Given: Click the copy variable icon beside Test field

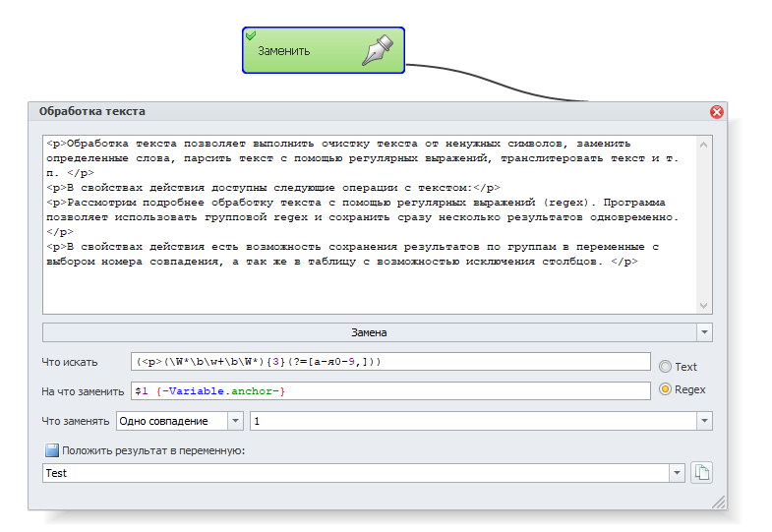Looking at the screenshot, I should click(x=701, y=473).
